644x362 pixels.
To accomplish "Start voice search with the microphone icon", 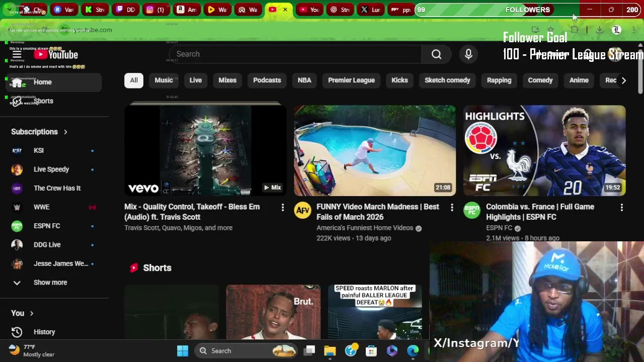I will pos(468,54).
